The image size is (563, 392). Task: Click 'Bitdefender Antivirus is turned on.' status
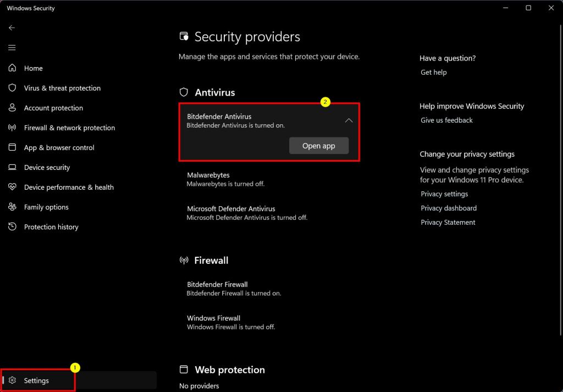point(235,126)
